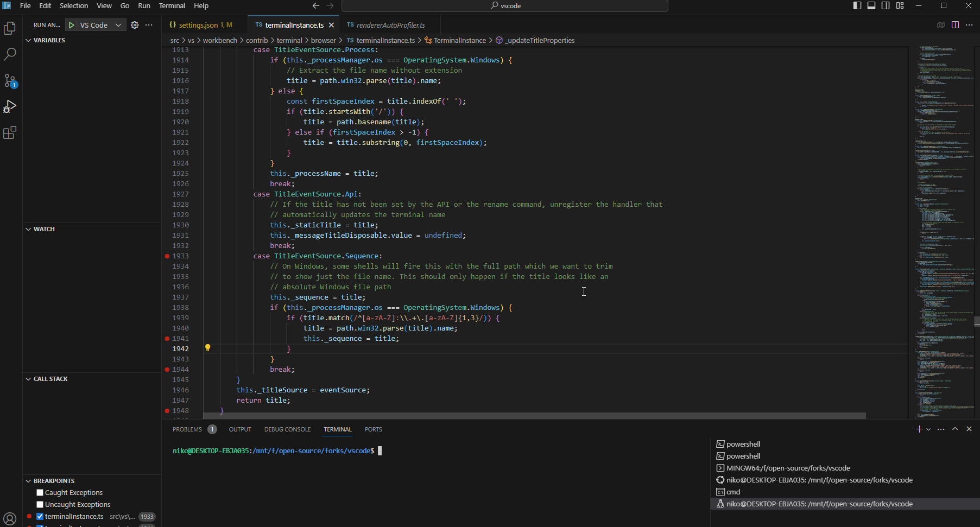Create a new terminal with the plus icon
This screenshot has height=527, width=980.
coord(918,429)
